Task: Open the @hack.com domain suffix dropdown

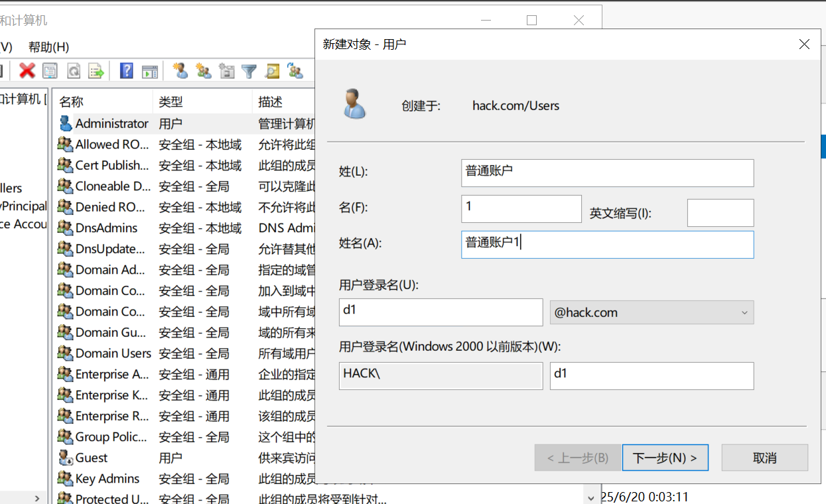Action: [x=652, y=312]
